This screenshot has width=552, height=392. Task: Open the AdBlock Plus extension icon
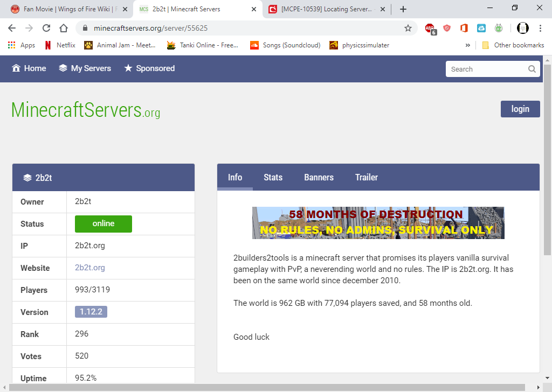[x=430, y=29]
